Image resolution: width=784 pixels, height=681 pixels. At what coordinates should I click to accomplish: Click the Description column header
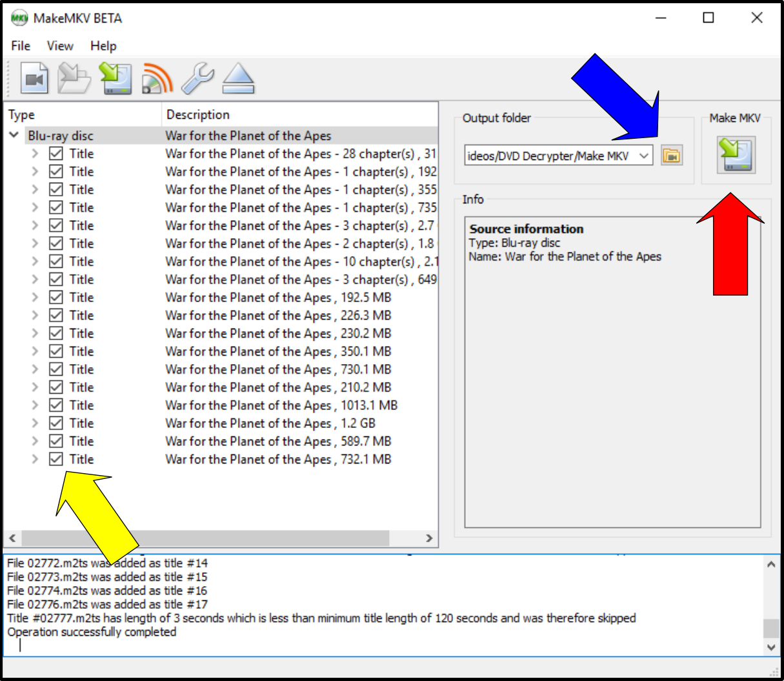pyautogui.click(x=299, y=115)
